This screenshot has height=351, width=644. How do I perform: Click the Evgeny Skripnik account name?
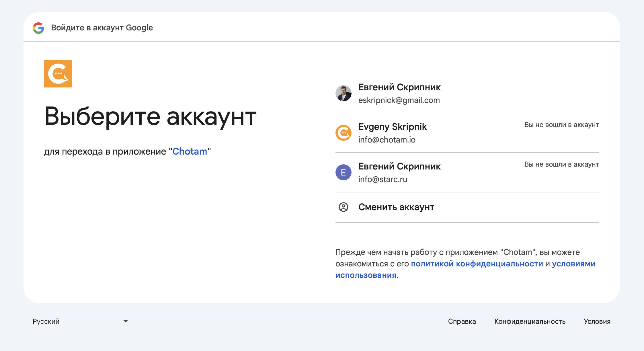coord(393,127)
